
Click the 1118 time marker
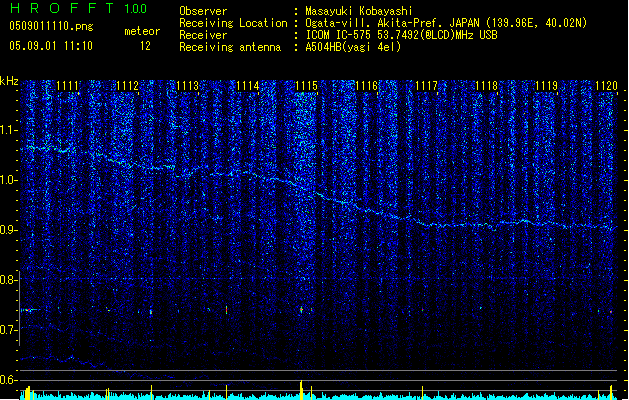pyautogui.click(x=487, y=86)
